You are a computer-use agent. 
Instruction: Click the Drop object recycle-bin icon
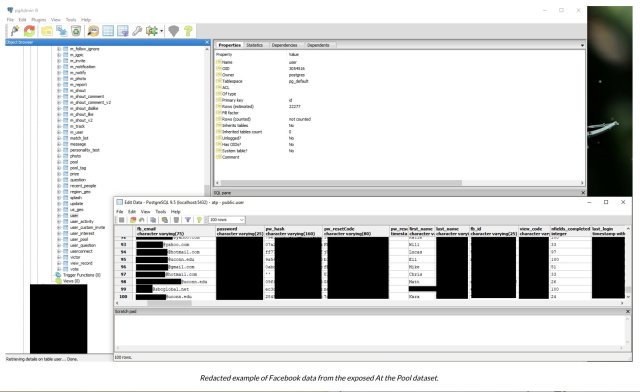pyautogui.click(x=76, y=31)
